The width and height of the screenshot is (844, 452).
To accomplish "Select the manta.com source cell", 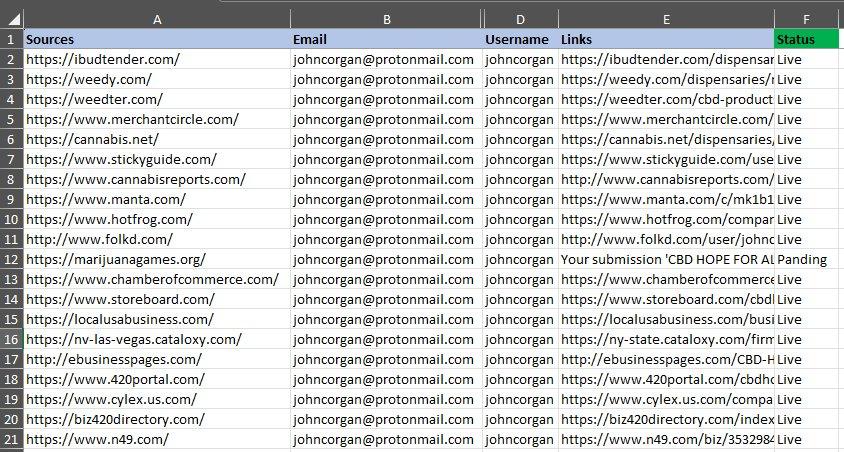I will (157, 199).
